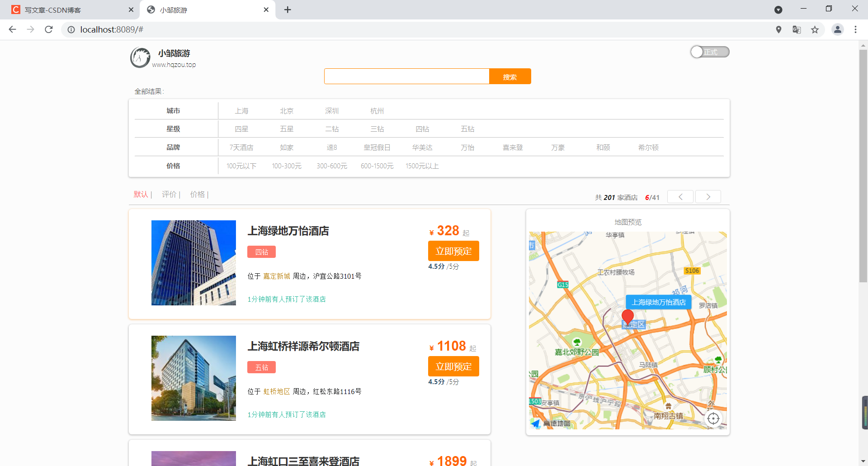Filter city by 上海
Image resolution: width=868 pixels, height=466 pixels.
(241, 111)
